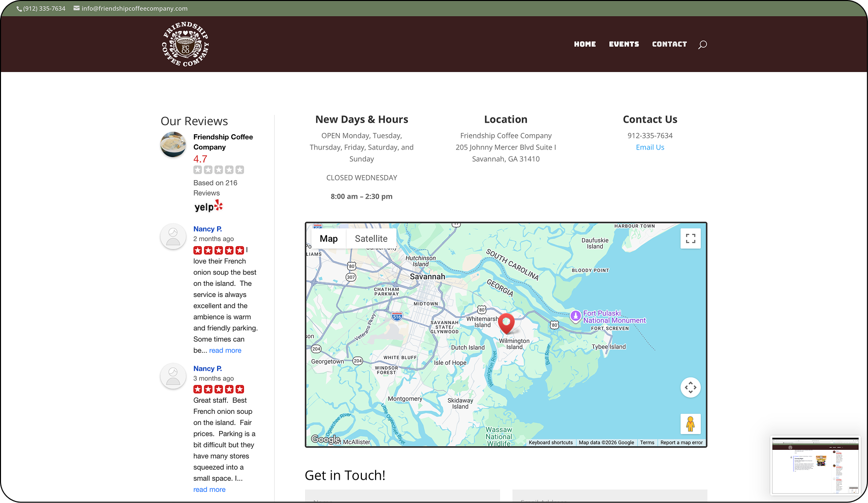
Task: Click the Map data ©2026 Google text
Action: 606,443
